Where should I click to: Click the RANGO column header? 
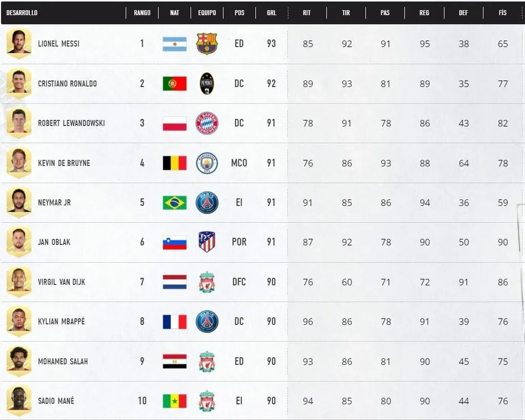(142, 13)
